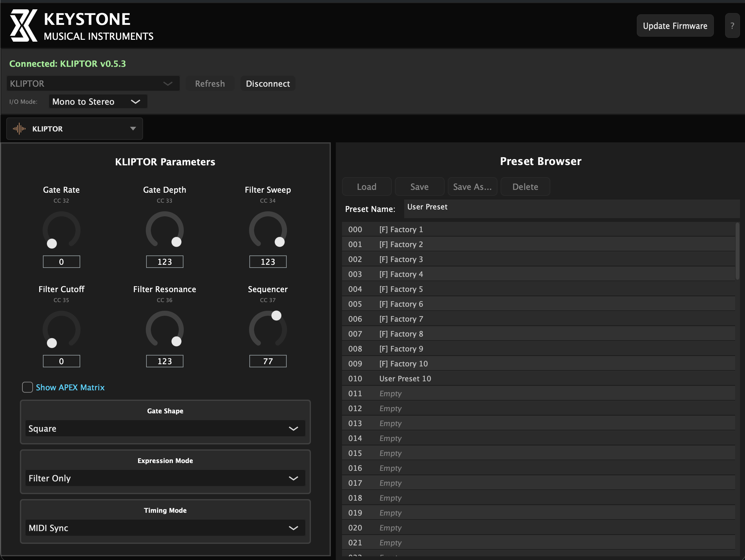Expand the Timing Mode MIDI Sync dropdown
The width and height of the screenshot is (745, 560).
pyautogui.click(x=165, y=528)
